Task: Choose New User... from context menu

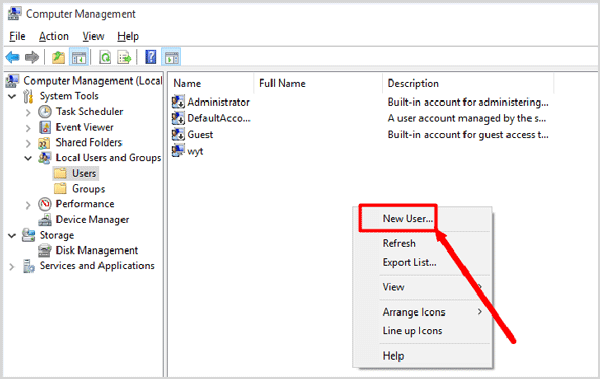Action: 408,218
